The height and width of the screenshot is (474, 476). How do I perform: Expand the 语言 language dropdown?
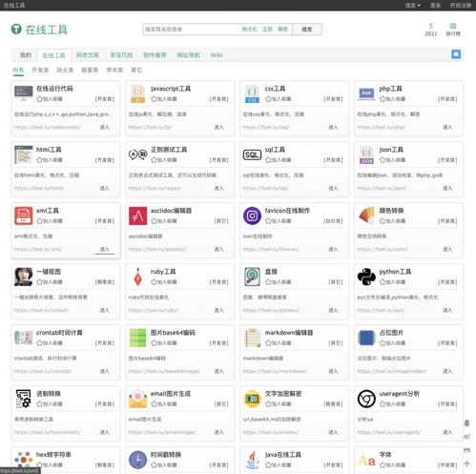coord(413,5)
